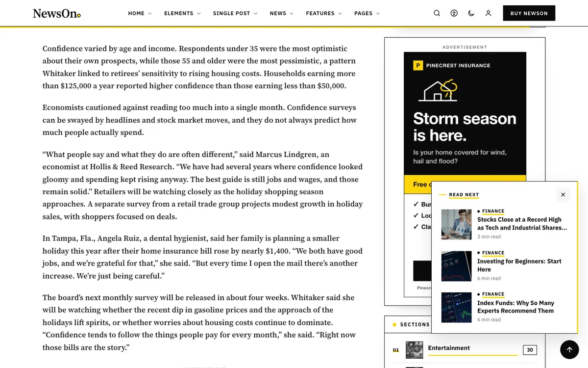Open the News menu
Screen dimensions: 588x368
pos(282,13)
